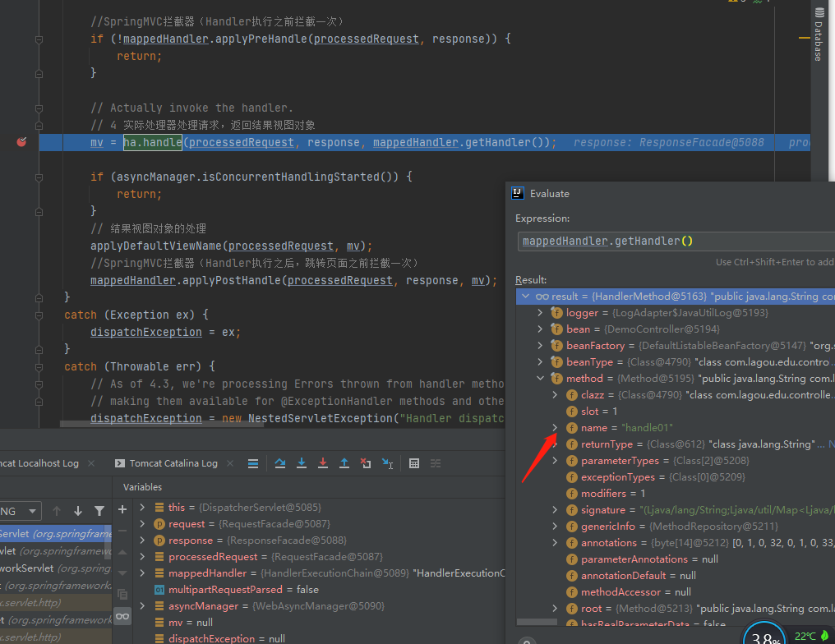Click the Step Out up-arrow icon
Screen dimensions: 835x644
[x=344, y=462]
